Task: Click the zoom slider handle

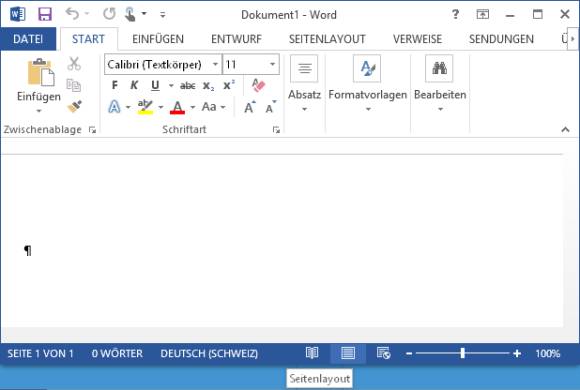Action: pyautogui.click(x=462, y=353)
